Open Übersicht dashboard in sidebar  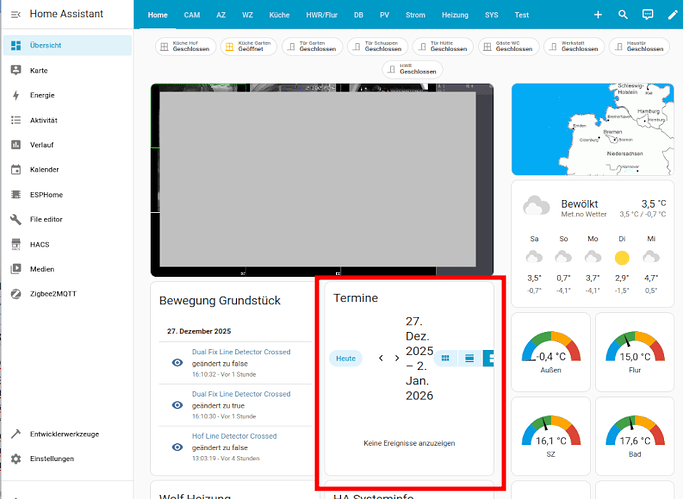(x=67, y=45)
